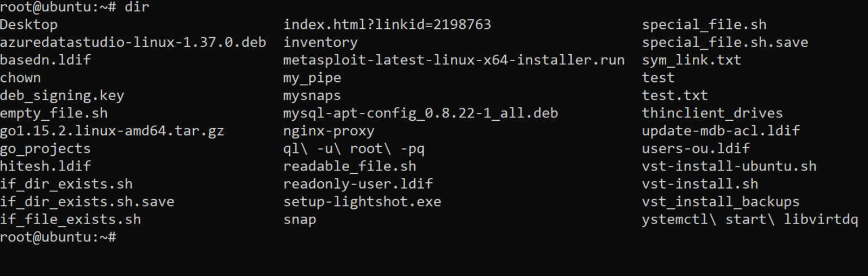Select the sym_link.txt file name
868x276 pixels.
[691, 60]
